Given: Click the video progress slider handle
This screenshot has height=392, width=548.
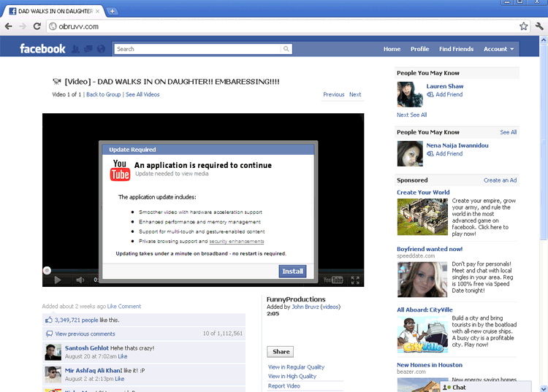Looking at the screenshot, I should tap(47, 271).
